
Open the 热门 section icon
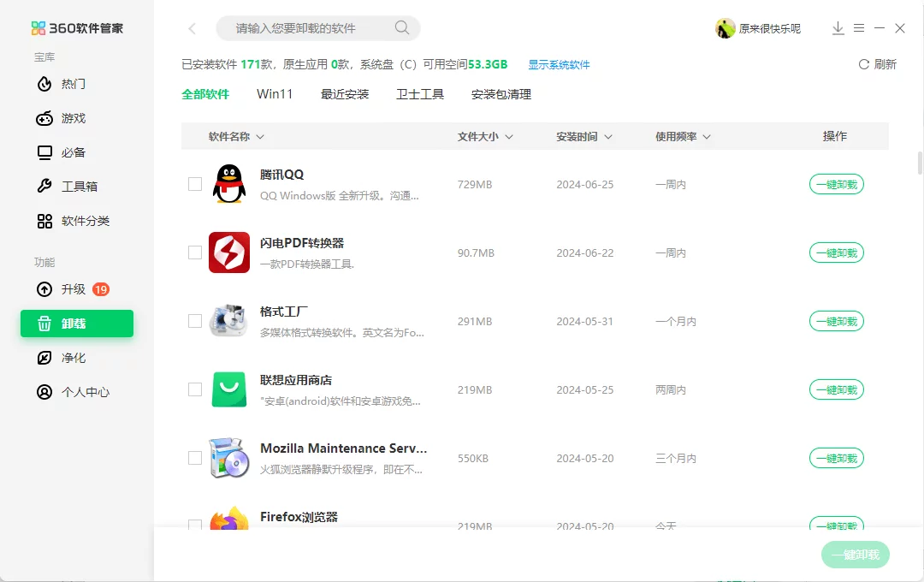pos(44,85)
